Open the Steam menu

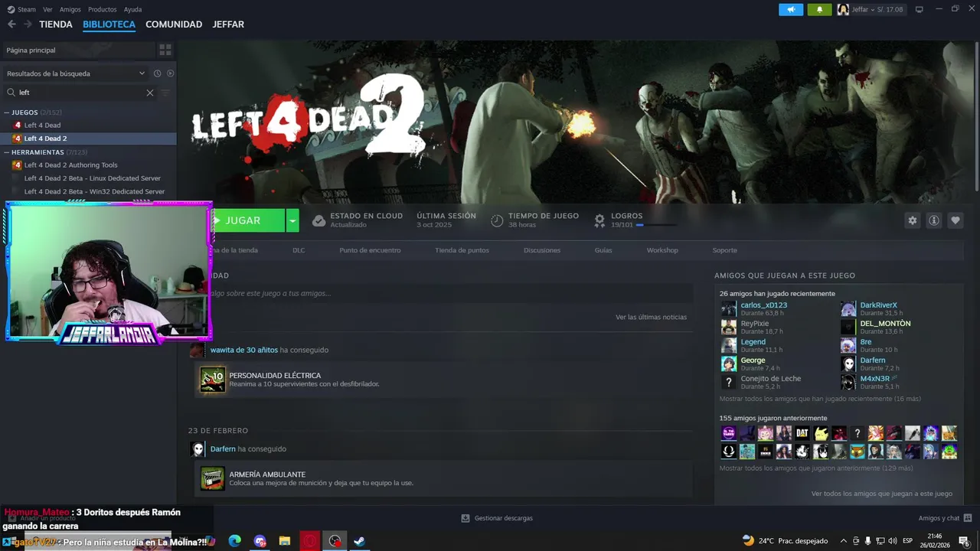(x=21, y=9)
